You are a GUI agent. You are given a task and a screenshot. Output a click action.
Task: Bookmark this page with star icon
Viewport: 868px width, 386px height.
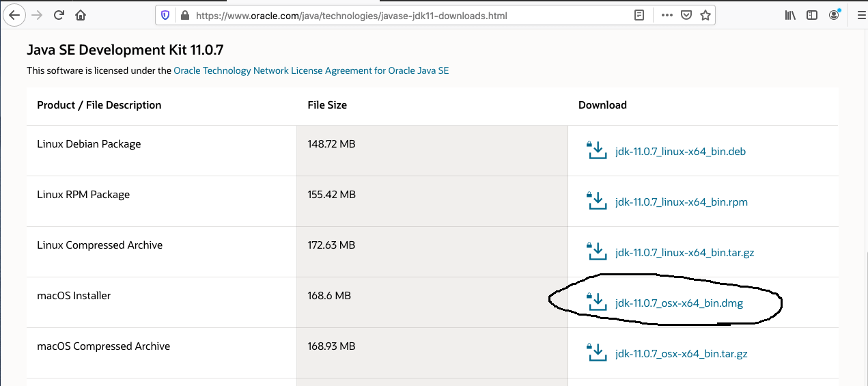[x=705, y=14]
